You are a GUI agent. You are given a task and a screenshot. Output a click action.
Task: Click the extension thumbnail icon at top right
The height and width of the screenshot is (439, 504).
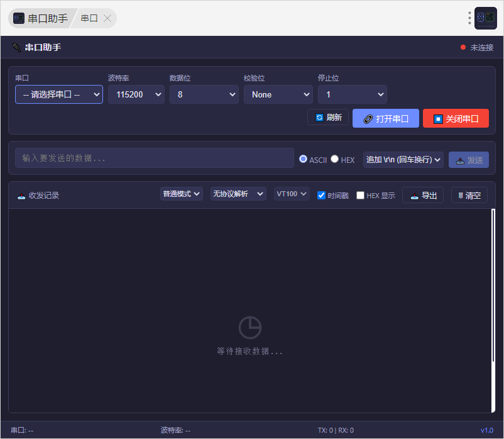click(x=485, y=18)
